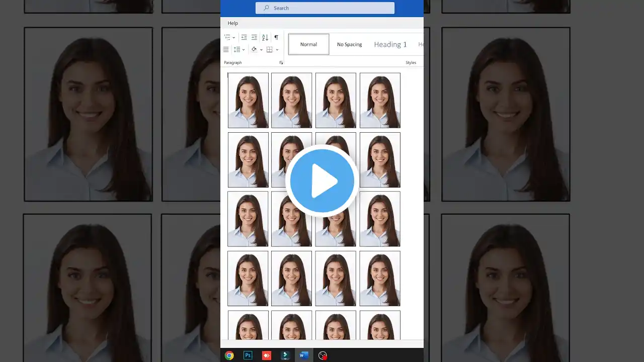Expand the Borders dropdown arrow
644x362 pixels.
[x=277, y=49]
